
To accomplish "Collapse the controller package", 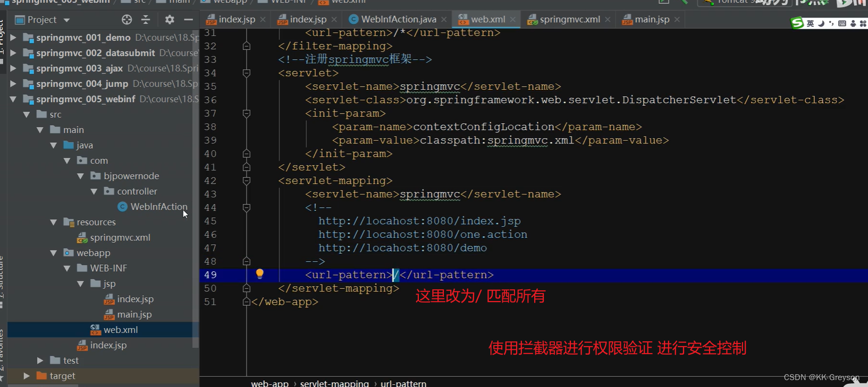I will pos(94,192).
